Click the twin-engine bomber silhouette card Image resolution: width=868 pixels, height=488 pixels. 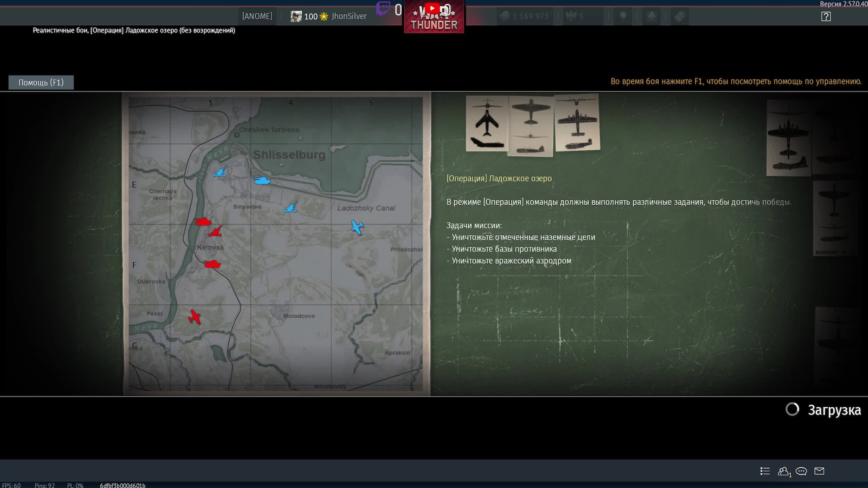point(577,123)
